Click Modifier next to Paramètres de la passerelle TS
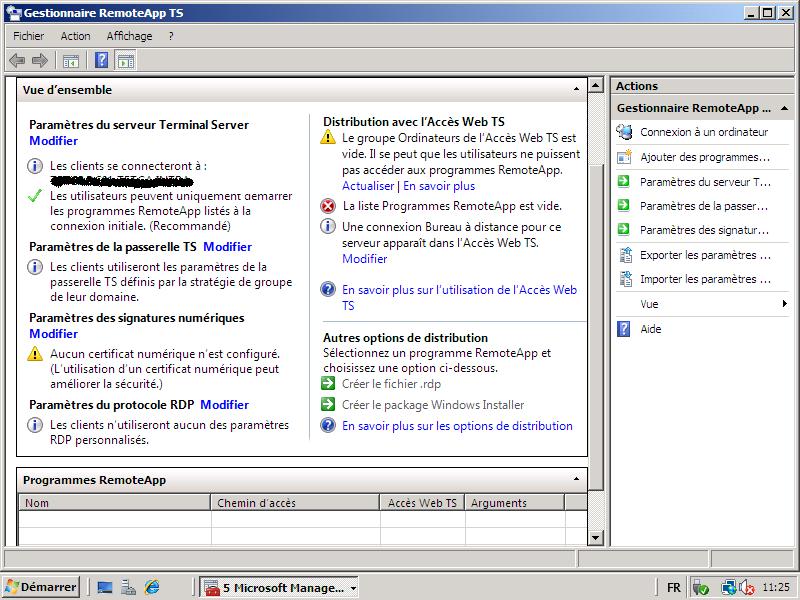Image resolution: width=800 pixels, height=600 pixels. (x=228, y=246)
